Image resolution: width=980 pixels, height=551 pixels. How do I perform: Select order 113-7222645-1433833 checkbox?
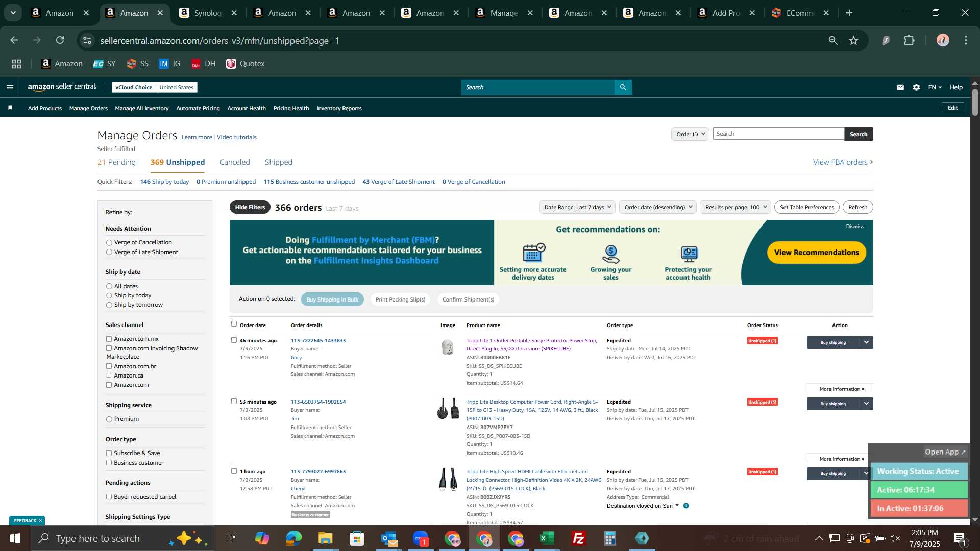234,340
